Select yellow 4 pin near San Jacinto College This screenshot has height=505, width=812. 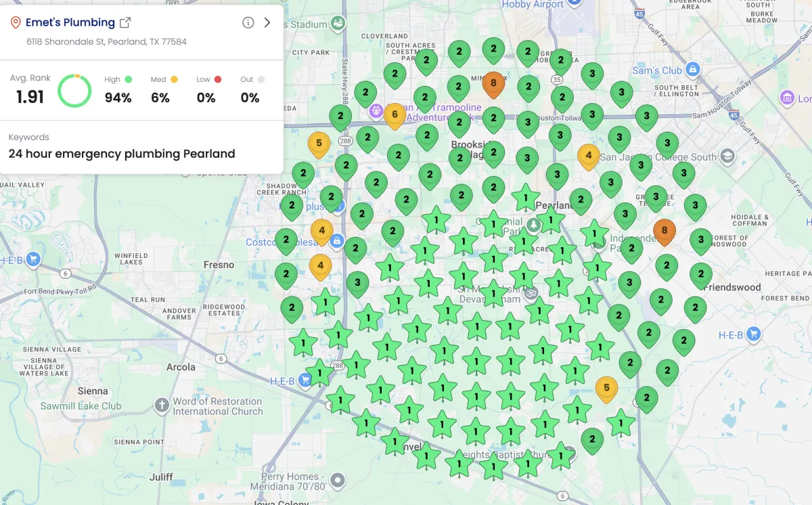589,156
